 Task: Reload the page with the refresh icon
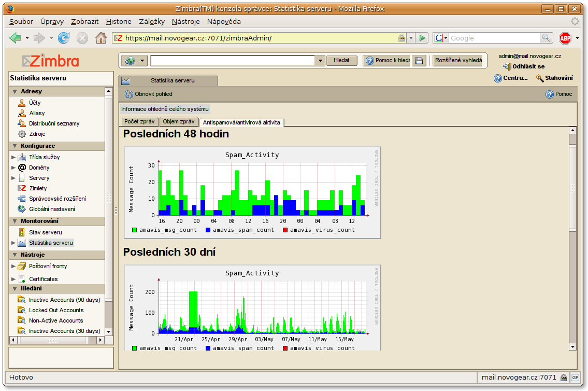tap(64, 38)
